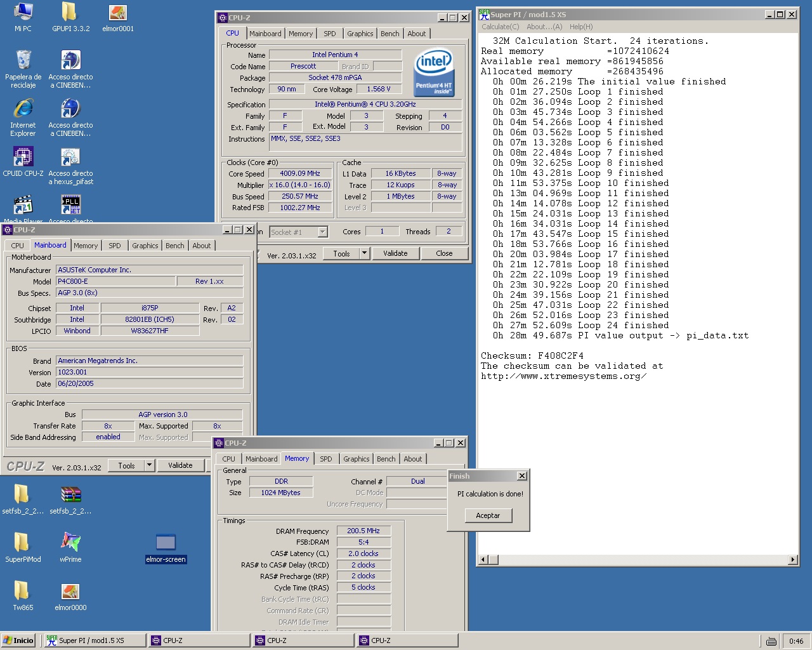The image size is (812, 650).
Task: Open Graphics tab in the CPU-Z CPU window
Action: pyautogui.click(x=360, y=34)
